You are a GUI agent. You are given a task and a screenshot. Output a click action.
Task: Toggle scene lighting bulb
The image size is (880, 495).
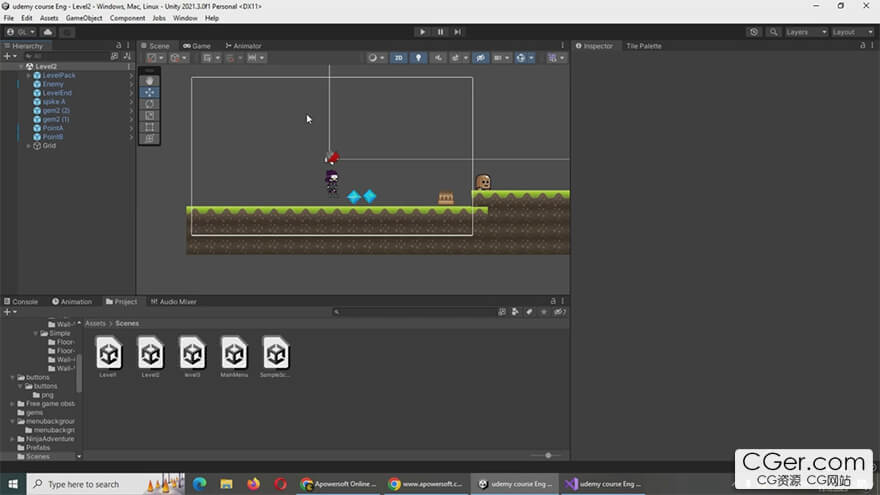click(418, 58)
